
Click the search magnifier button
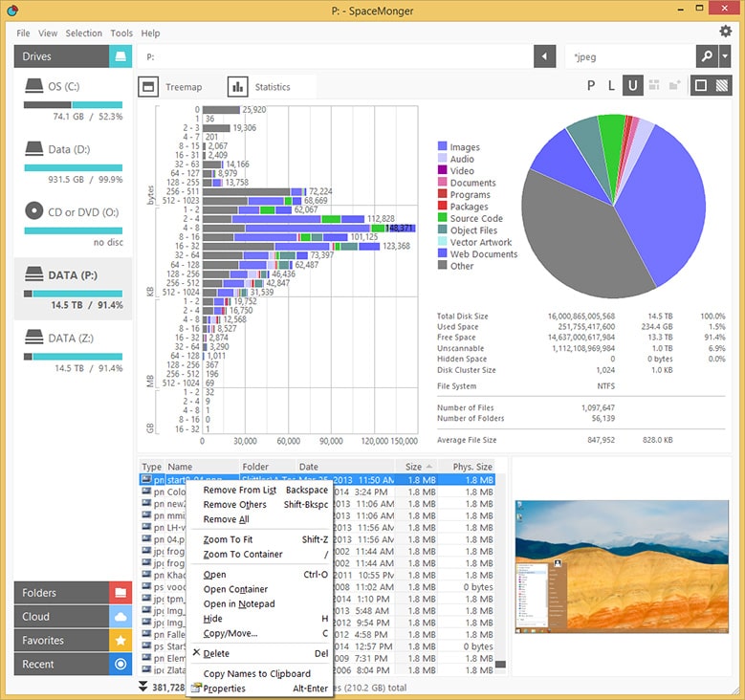point(707,56)
